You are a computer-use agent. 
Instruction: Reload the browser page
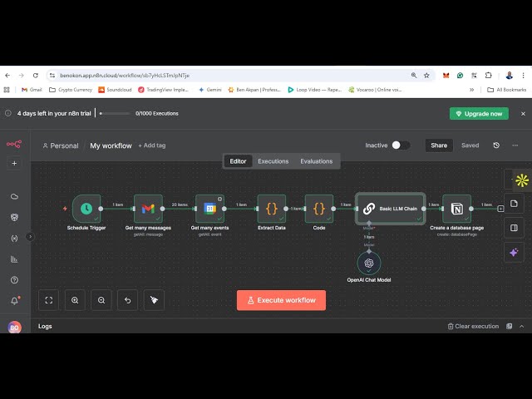point(36,76)
